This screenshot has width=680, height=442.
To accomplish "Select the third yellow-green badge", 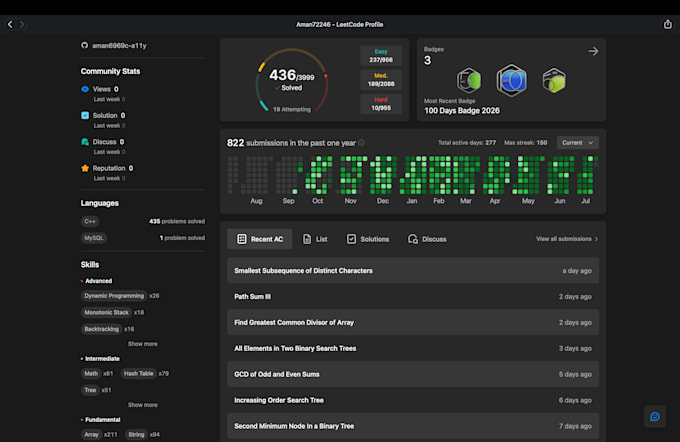I will [x=554, y=80].
